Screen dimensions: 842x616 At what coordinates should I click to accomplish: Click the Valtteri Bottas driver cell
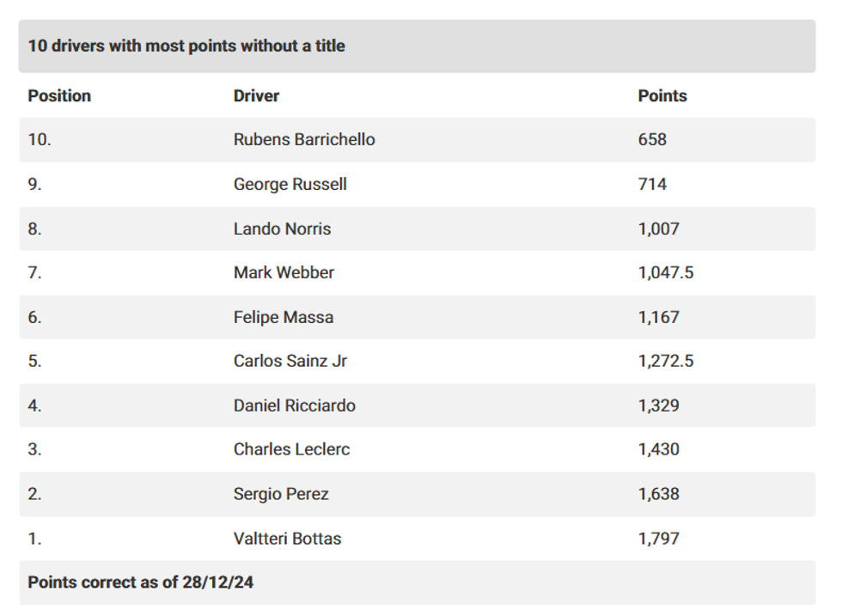(x=287, y=540)
